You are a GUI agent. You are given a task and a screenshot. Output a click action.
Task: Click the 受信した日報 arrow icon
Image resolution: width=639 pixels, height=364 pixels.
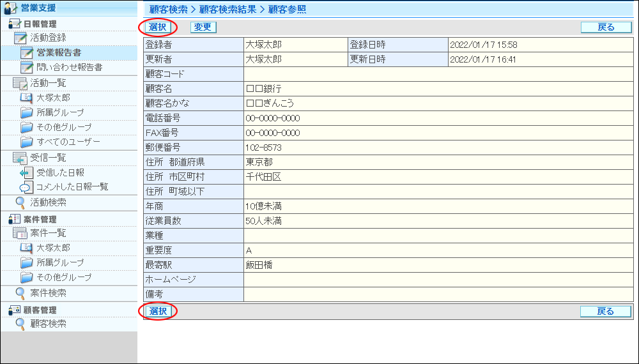(x=26, y=173)
